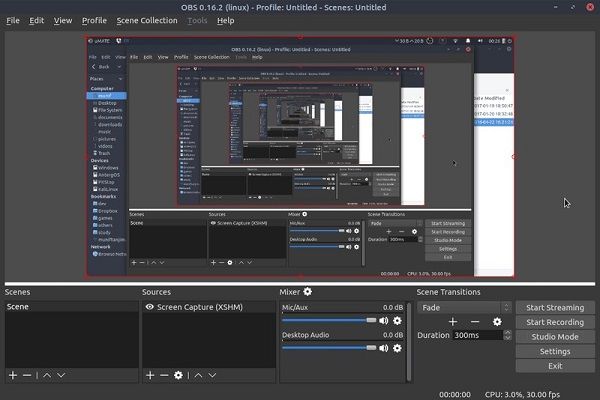Adjust the Desktop Audio volume slider
This screenshot has height=400, width=600.
click(x=329, y=348)
